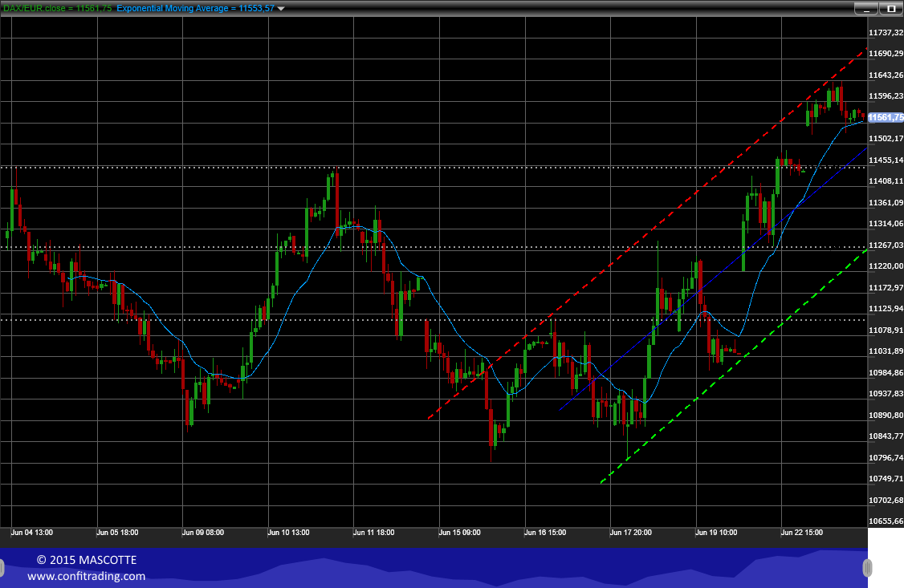
Task: Click the 10749,71 price axis label
Action: coord(886,479)
